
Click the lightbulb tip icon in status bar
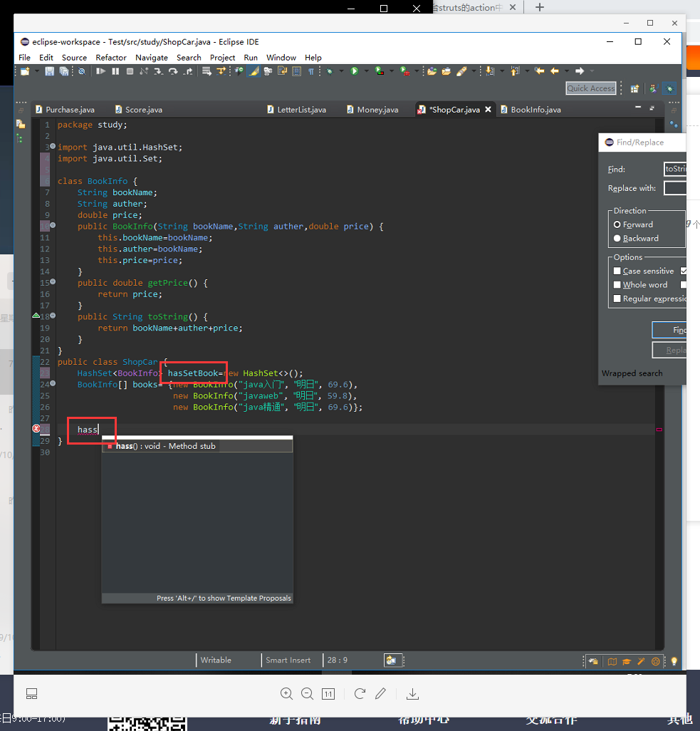coord(674,661)
